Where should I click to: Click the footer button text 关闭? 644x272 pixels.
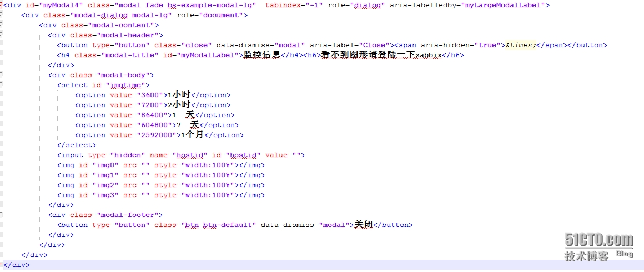click(x=363, y=224)
